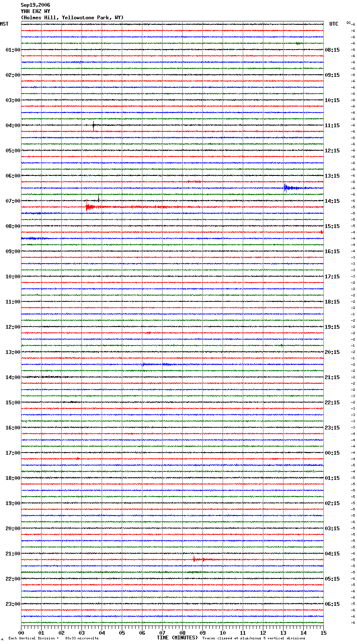Click the 08:15 UTC time label

pyautogui.click(x=332, y=50)
